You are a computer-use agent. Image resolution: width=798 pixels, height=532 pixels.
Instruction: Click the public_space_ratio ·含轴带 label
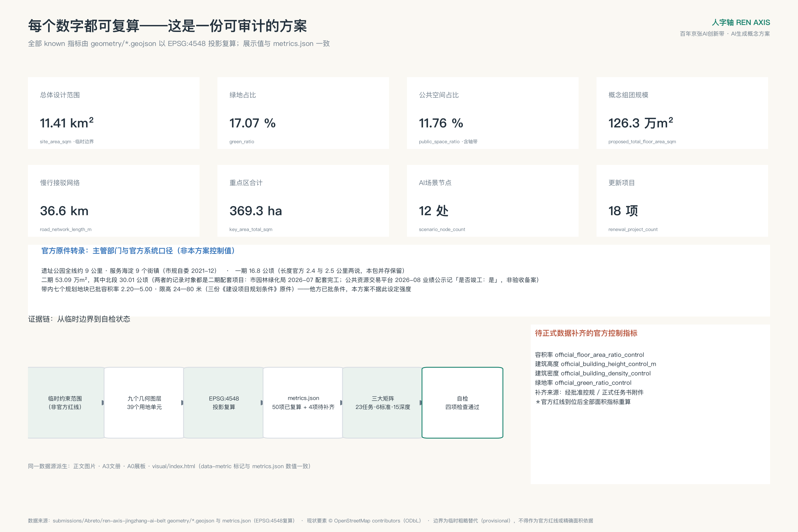[x=448, y=142]
